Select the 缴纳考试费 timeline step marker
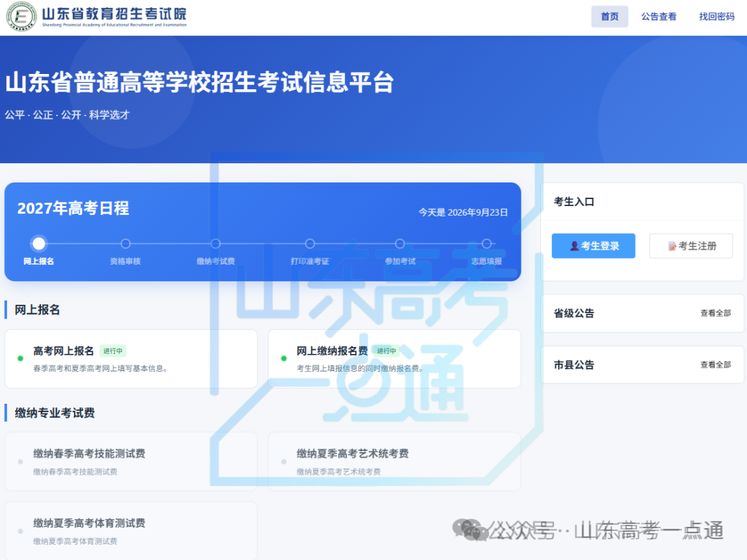The height and width of the screenshot is (560, 747). pos(215,244)
